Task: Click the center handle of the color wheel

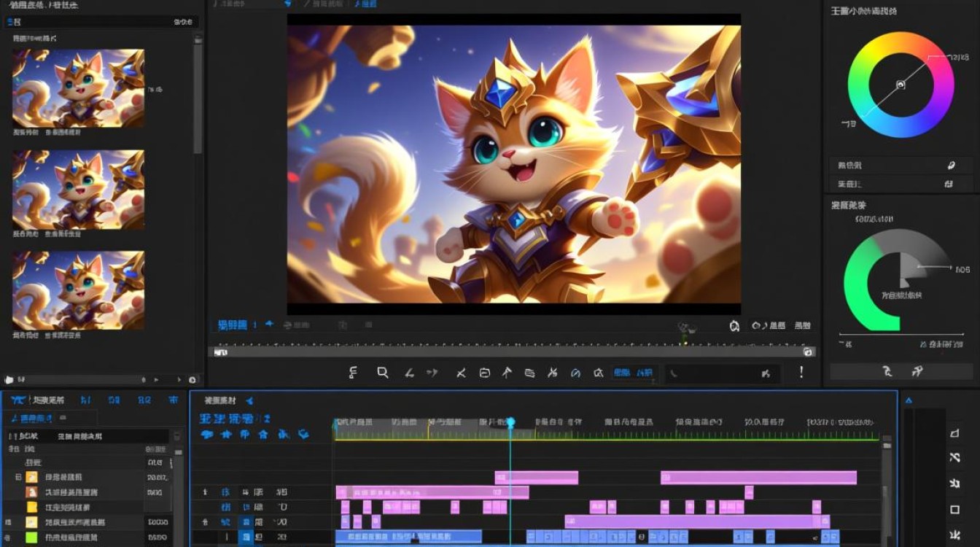Action: point(901,85)
